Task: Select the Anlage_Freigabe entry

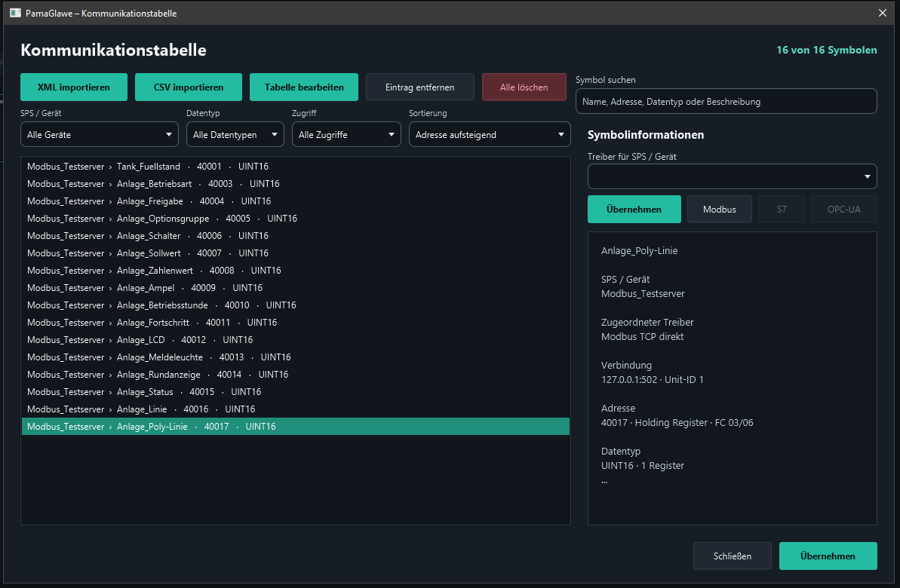Action: (296, 201)
